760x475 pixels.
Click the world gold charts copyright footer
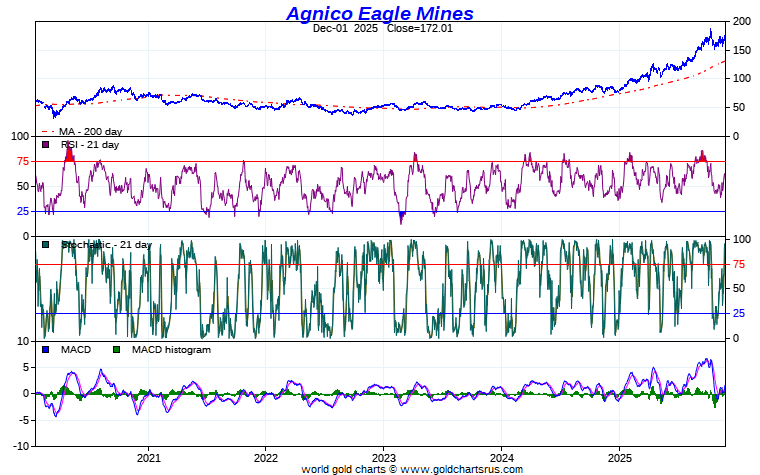pos(412,469)
